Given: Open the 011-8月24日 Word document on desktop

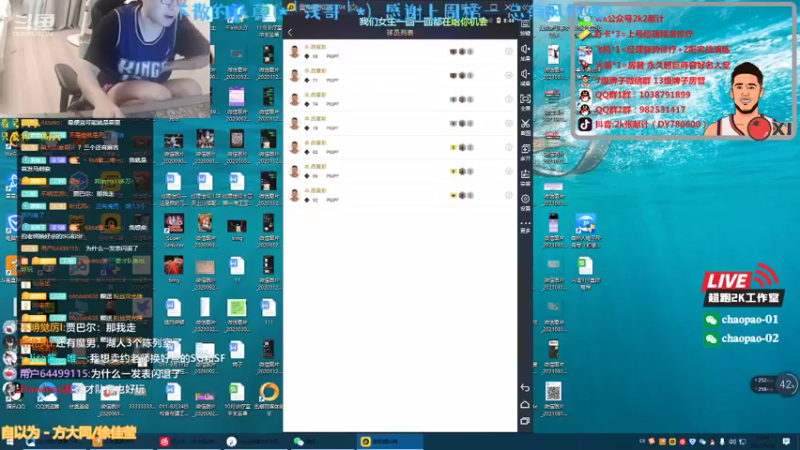Looking at the screenshot, I should pyautogui.click(x=173, y=399).
